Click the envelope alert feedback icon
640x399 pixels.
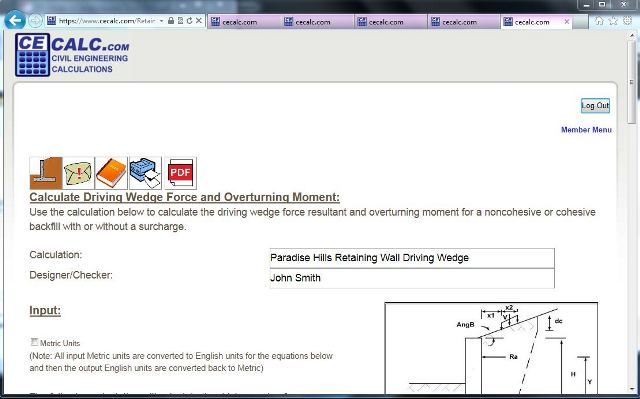click(78, 173)
